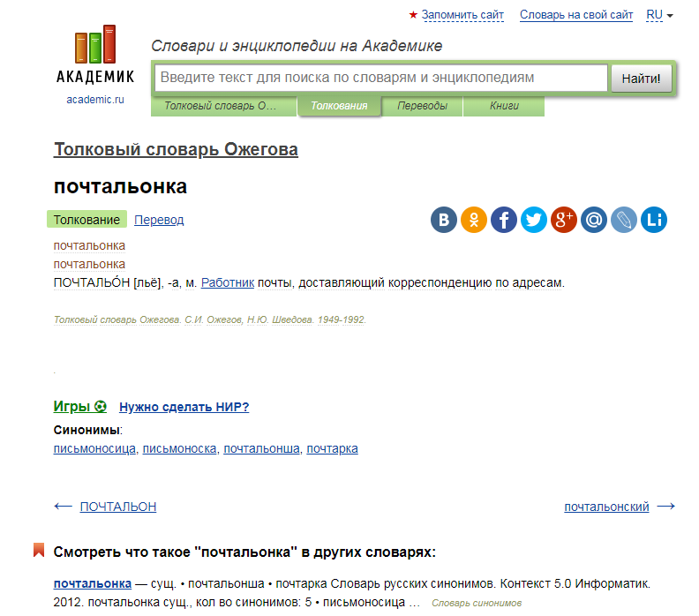
Task: Switch to the Переводы tab
Action: [422, 106]
